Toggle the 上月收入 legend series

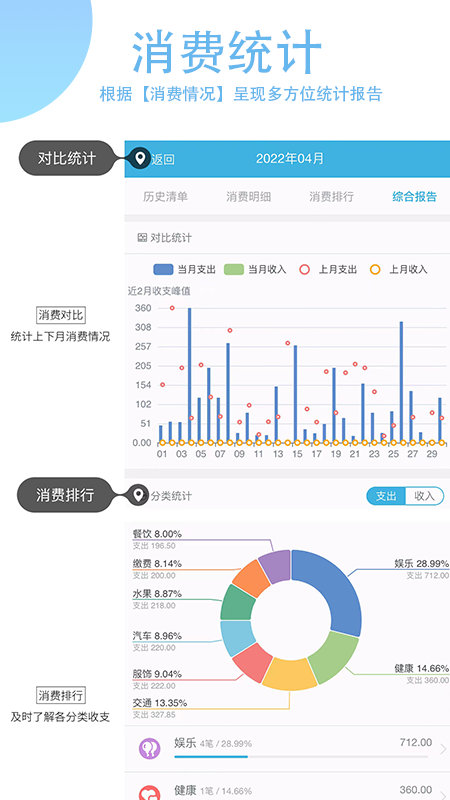[398, 269]
